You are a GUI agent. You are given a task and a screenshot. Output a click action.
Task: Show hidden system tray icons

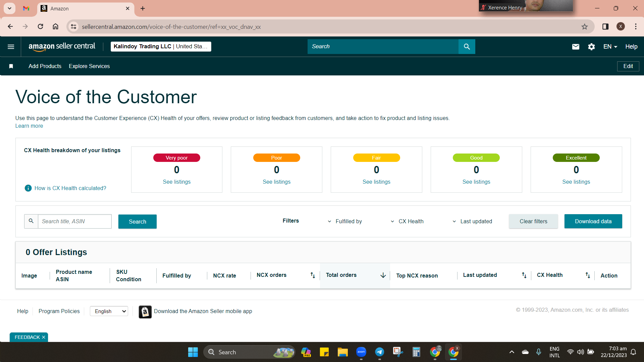512,352
